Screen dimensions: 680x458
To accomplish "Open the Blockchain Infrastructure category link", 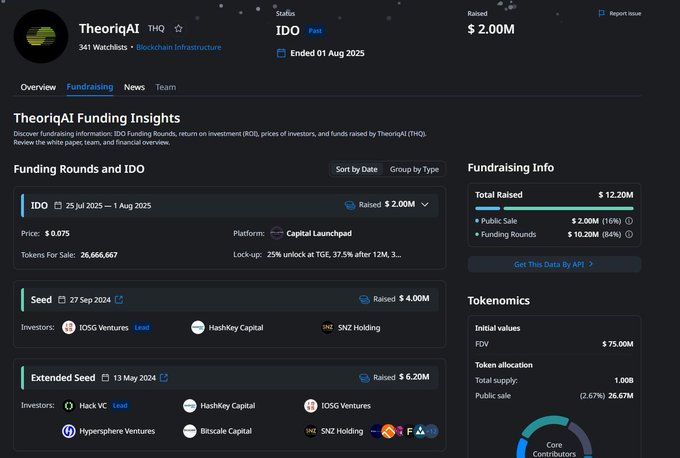I will [x=178, y=47].
